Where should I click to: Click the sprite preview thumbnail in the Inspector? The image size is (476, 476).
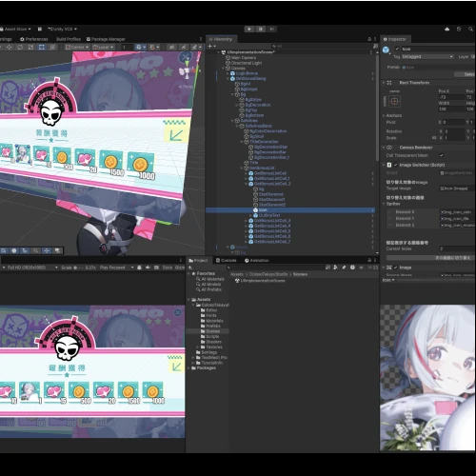click(427, 378)
